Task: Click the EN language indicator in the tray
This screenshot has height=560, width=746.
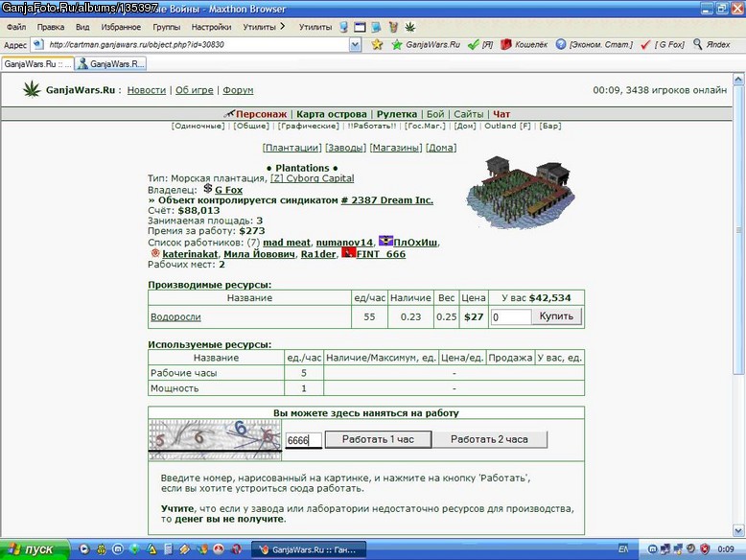Action: pyautogui.click(x=622, y=549)
